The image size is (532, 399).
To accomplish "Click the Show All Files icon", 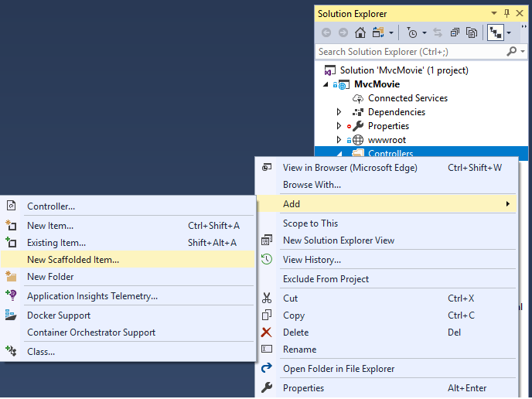I will point(471,32).
